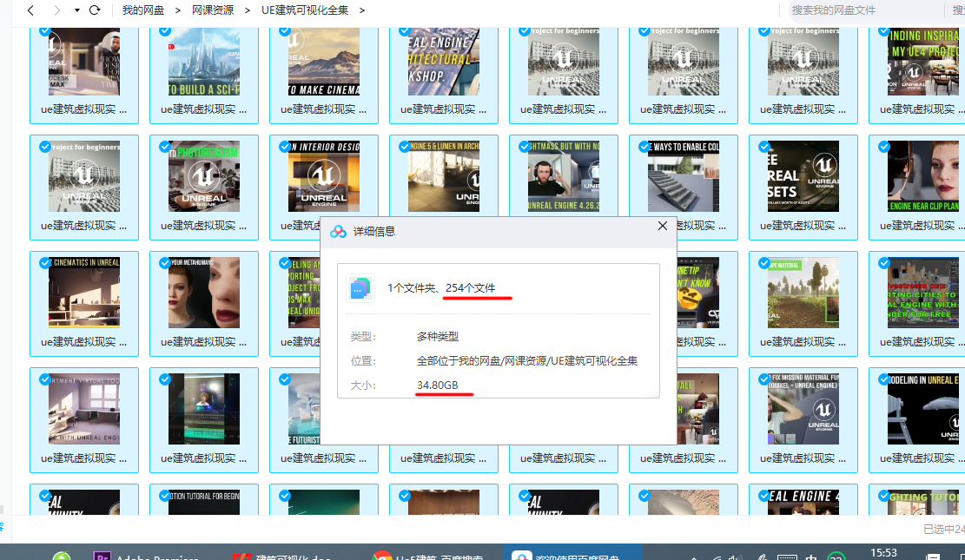Click the staircase WAYS TO ENABLE COL thumbnail

[683, 176]
